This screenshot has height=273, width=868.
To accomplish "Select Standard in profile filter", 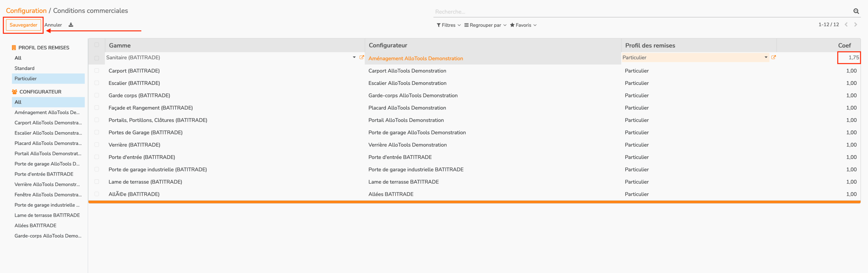I will click(24, 68).
